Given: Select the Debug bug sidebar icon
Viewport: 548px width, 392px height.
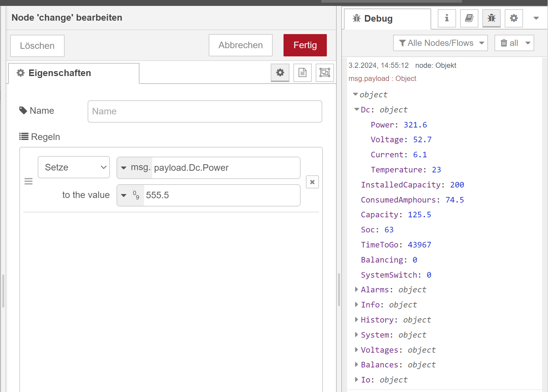Looking at the screenshot, I should click(x=491, y=18).
